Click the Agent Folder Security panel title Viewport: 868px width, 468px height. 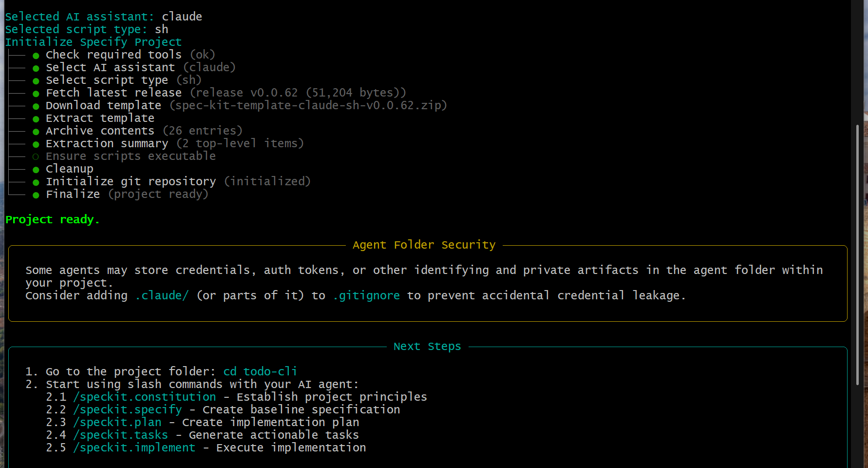point(424,245)
